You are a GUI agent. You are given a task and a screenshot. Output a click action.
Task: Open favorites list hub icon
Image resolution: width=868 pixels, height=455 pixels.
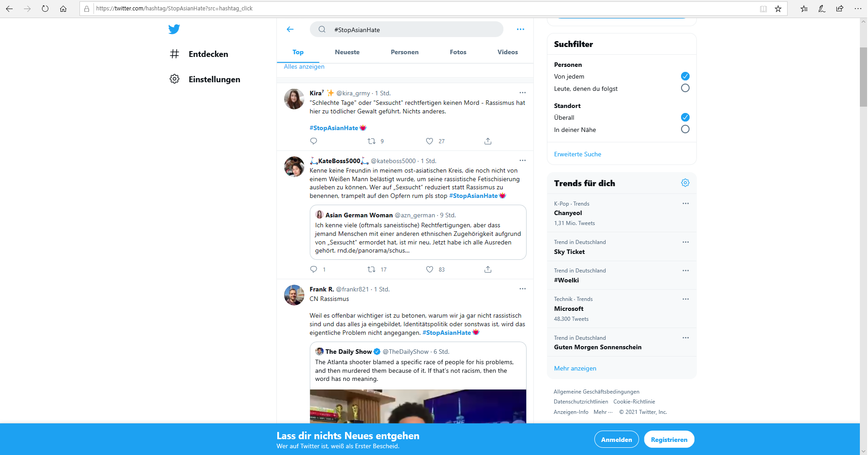click(x=804, y=9)
